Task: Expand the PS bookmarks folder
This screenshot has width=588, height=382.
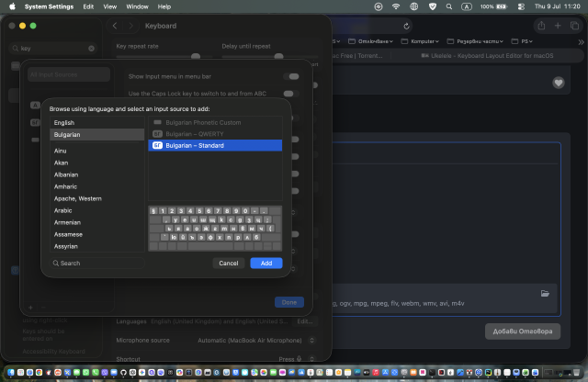Action: pos(522,41)
